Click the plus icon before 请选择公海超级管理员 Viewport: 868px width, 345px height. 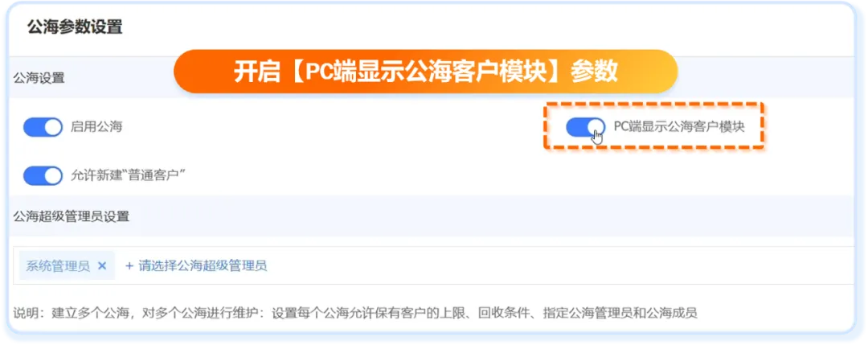[129, 266]
